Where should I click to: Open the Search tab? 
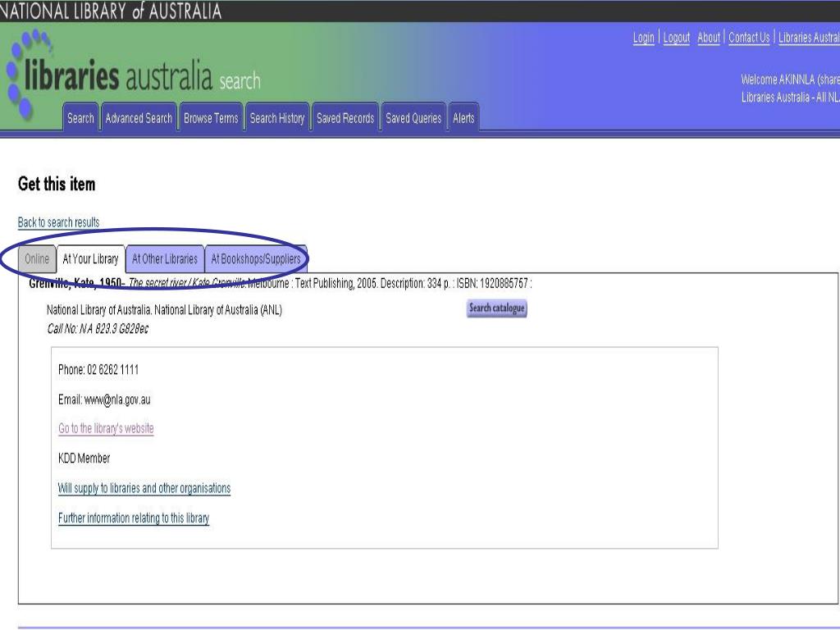point(80,118)
